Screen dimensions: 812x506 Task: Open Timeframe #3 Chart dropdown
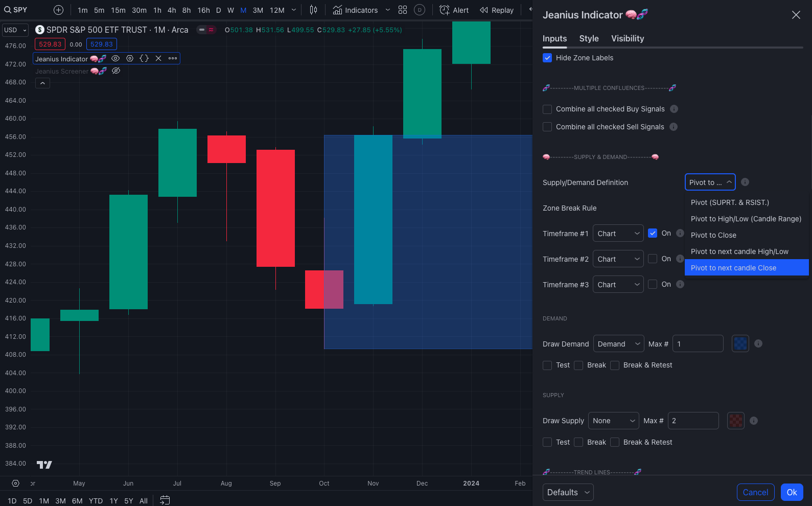pos(618,284)
